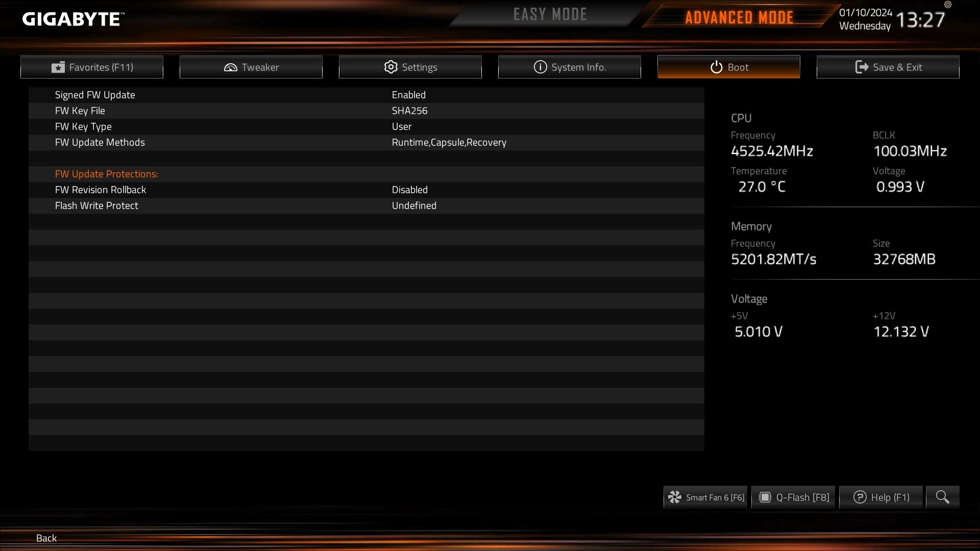Click the Tweaker gauge icon

pos(231,67)
